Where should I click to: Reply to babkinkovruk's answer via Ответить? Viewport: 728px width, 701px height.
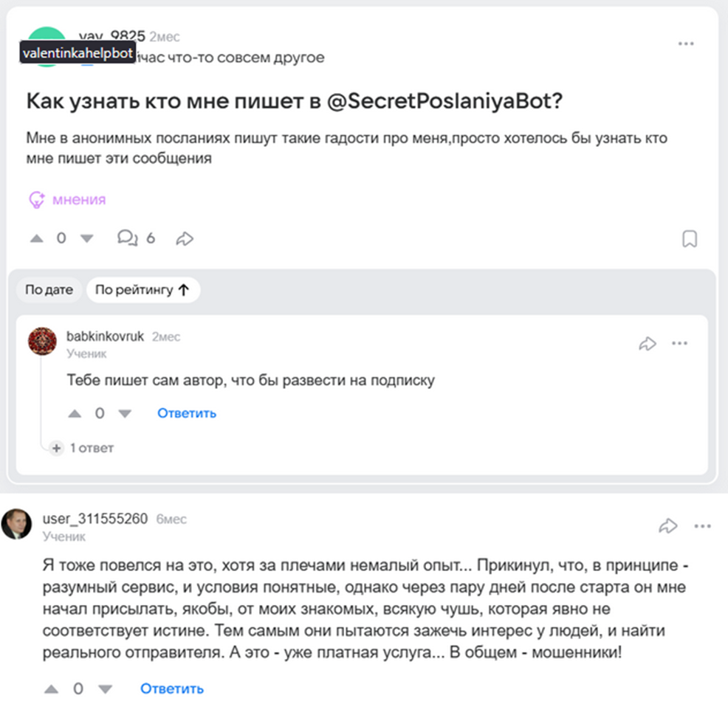pos(187,413)
